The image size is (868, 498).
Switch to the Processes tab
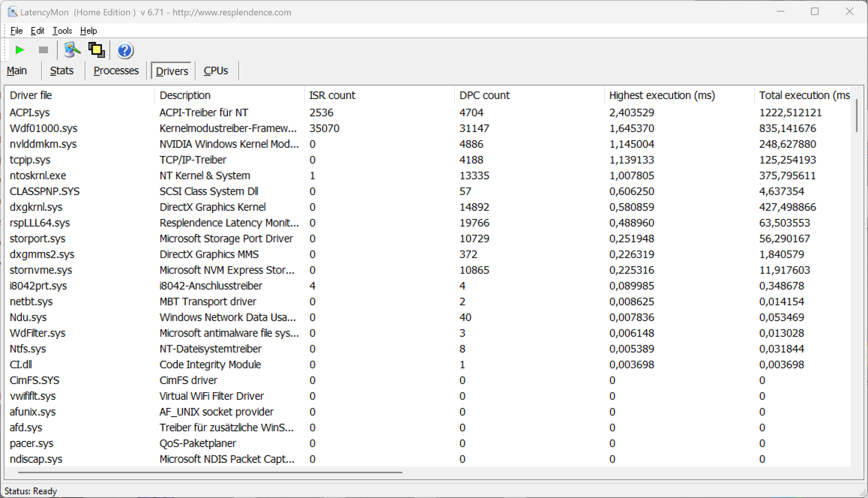click(x=116, y=71)
